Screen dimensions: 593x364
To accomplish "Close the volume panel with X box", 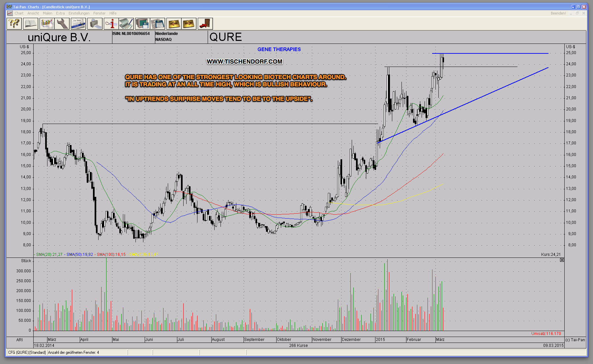I will coord(562,260).
